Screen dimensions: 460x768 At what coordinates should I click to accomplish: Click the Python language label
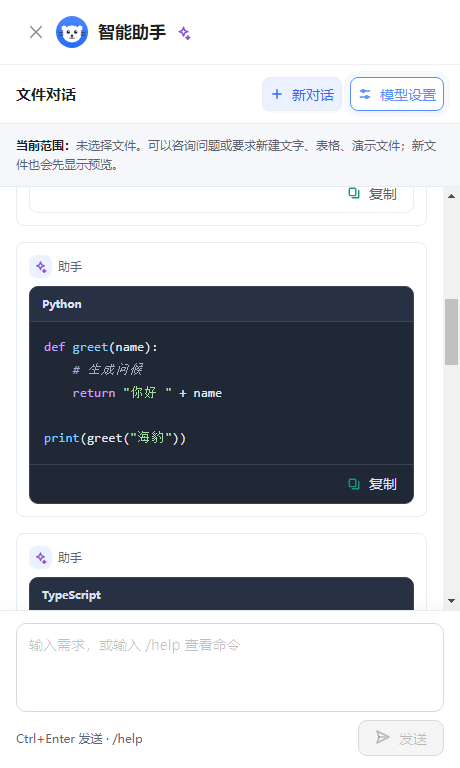[62, 304]
